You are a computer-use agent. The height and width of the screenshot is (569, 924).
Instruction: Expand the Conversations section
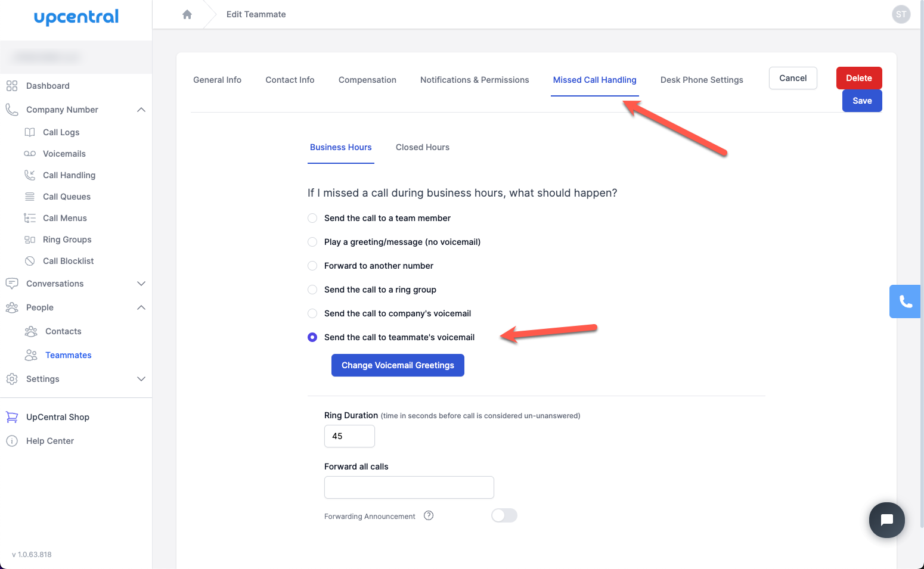pos(141,284)
